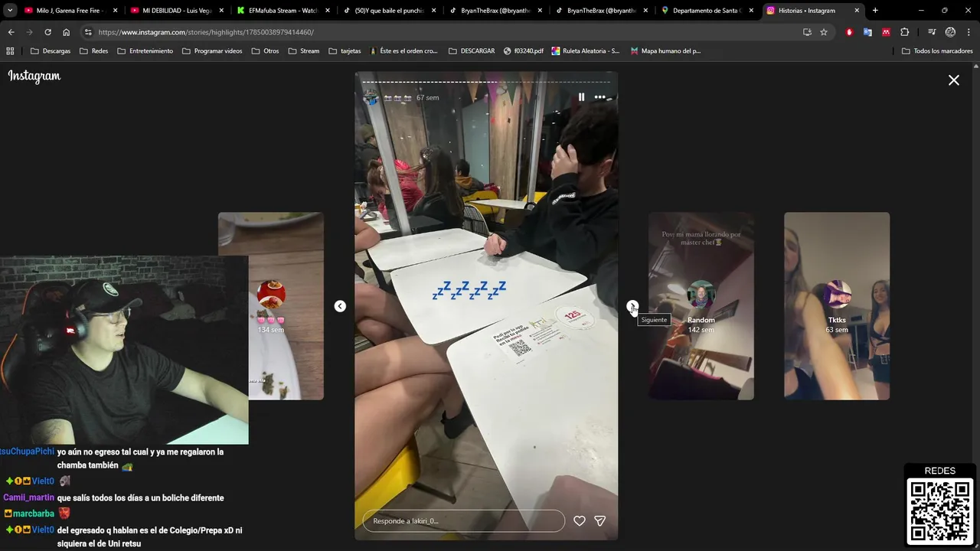The width and height of the screenshot is (980, 551).
Task: Open the Todos los marcadores folder
Action: pyautogui.click(x=937, y=51)
